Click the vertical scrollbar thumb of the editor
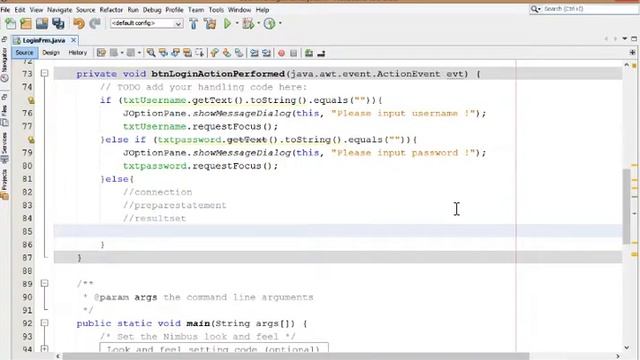This screenshot has height=360, width=640. pyautogui.click(x=627, y=206)
